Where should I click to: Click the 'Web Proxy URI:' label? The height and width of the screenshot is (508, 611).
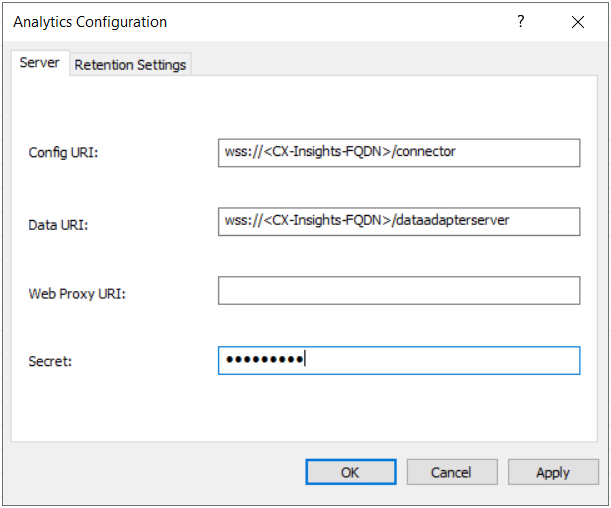pos(77,294)
